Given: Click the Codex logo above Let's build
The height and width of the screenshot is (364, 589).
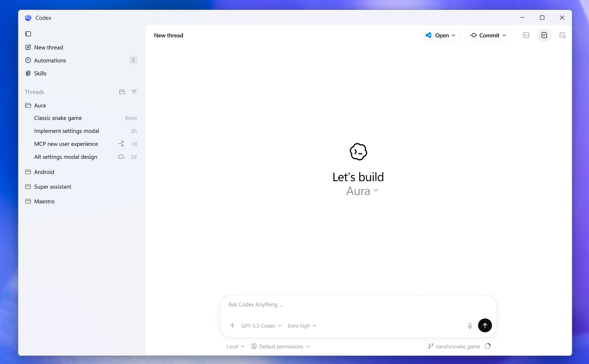Looking at the screenshot, I should (359, 152).
